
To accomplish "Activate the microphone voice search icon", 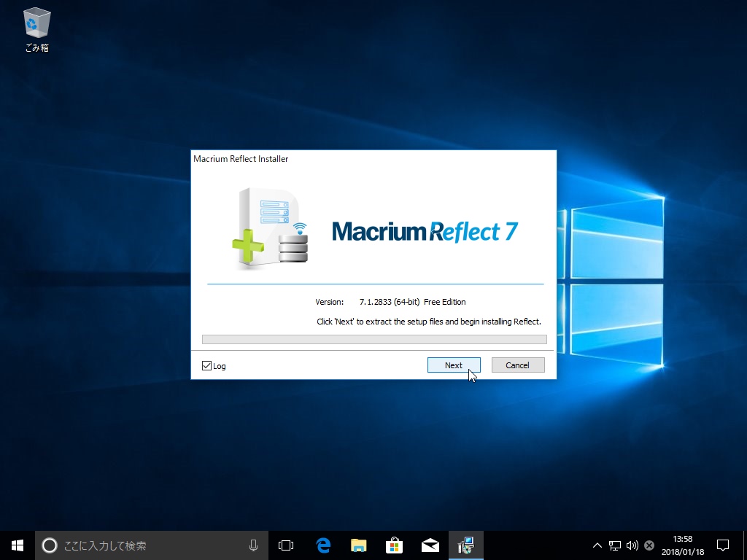I will [253, 545].
